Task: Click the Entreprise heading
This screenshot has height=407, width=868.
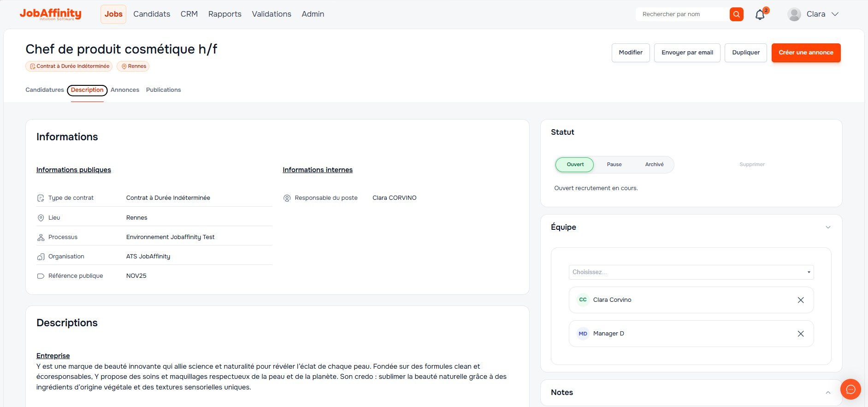Action: [x=53, y=356]
